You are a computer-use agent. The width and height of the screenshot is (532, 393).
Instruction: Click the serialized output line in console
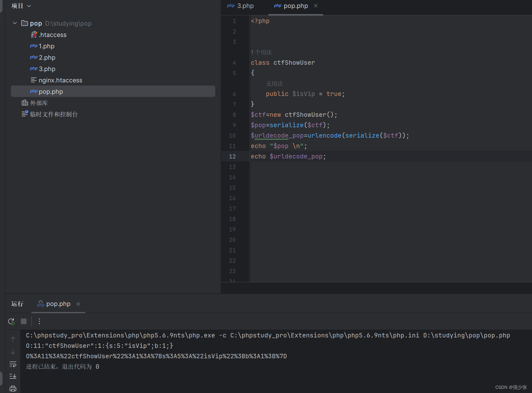click(100, 346)
